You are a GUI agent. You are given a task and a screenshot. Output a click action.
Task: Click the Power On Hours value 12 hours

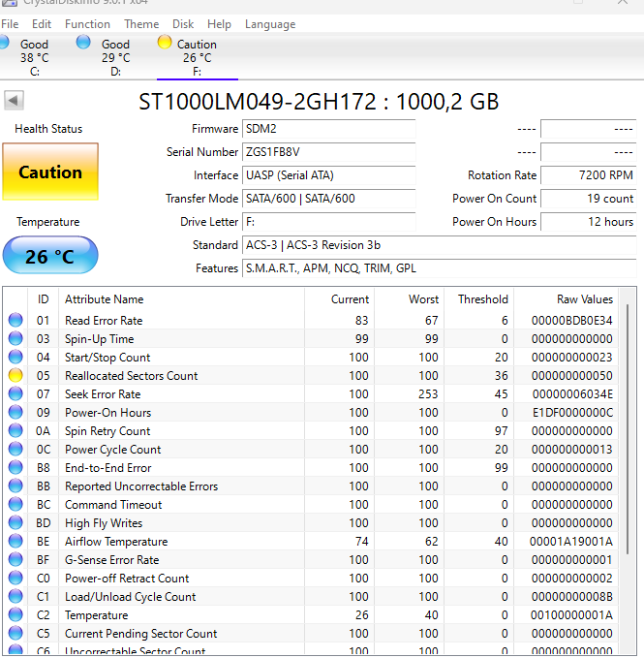(589, 222)
